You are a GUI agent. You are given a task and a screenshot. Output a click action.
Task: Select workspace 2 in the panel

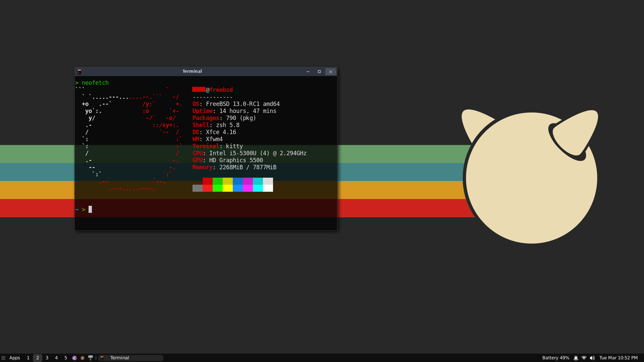(38, 358)
